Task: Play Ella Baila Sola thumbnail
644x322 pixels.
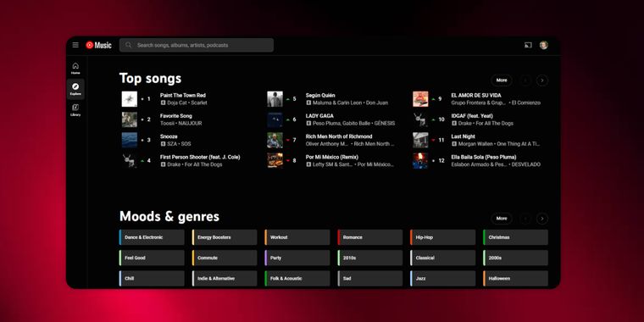Action: tap(420, 161)
